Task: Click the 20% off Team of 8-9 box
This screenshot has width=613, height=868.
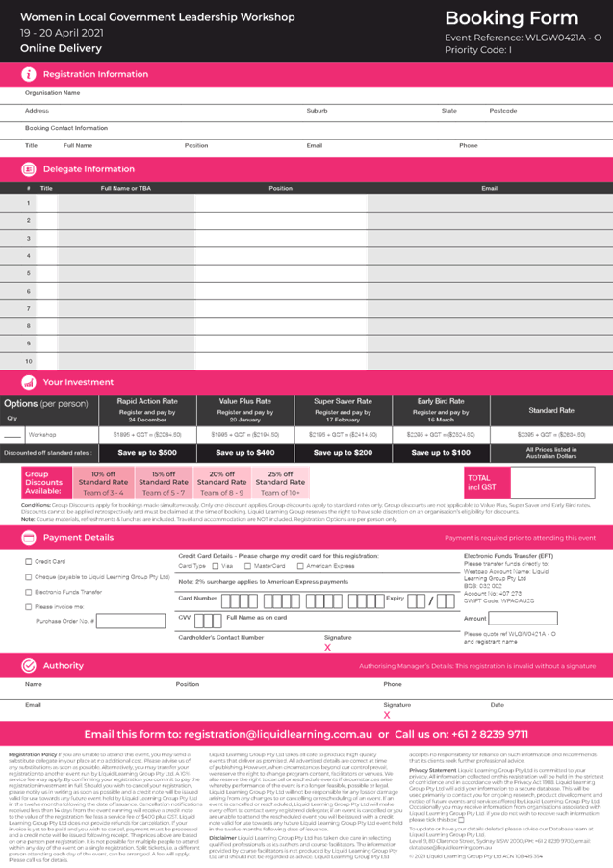Action: point(222,483)
